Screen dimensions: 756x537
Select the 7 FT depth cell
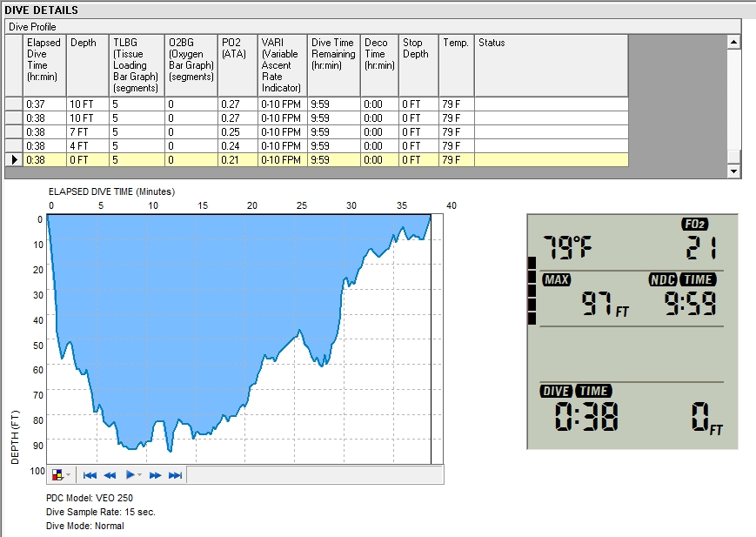point(88,131)
